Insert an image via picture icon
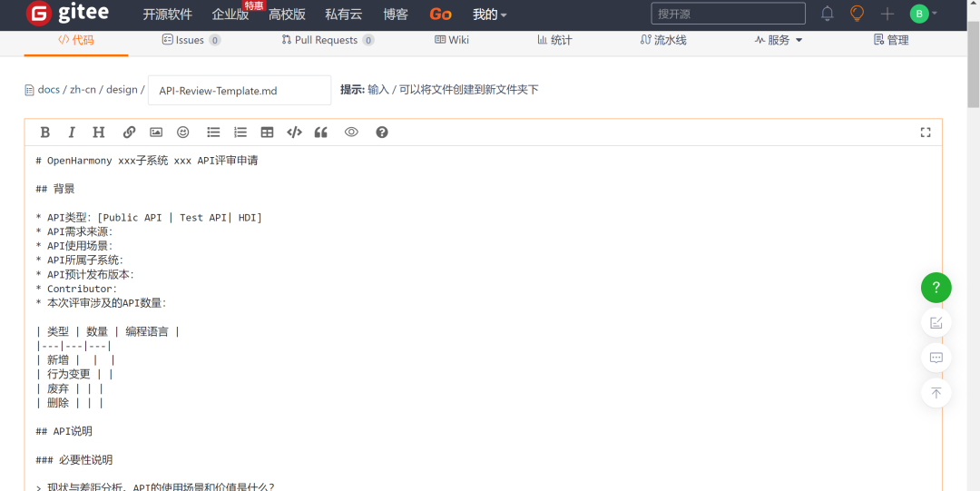The width and height of the screenshot is (980, 491). [156, 132]
